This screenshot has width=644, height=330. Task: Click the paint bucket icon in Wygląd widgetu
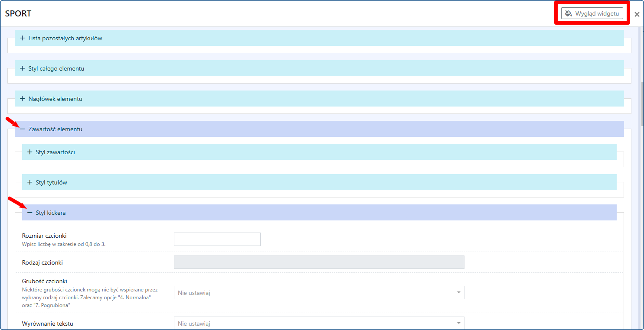click(569, 13)
